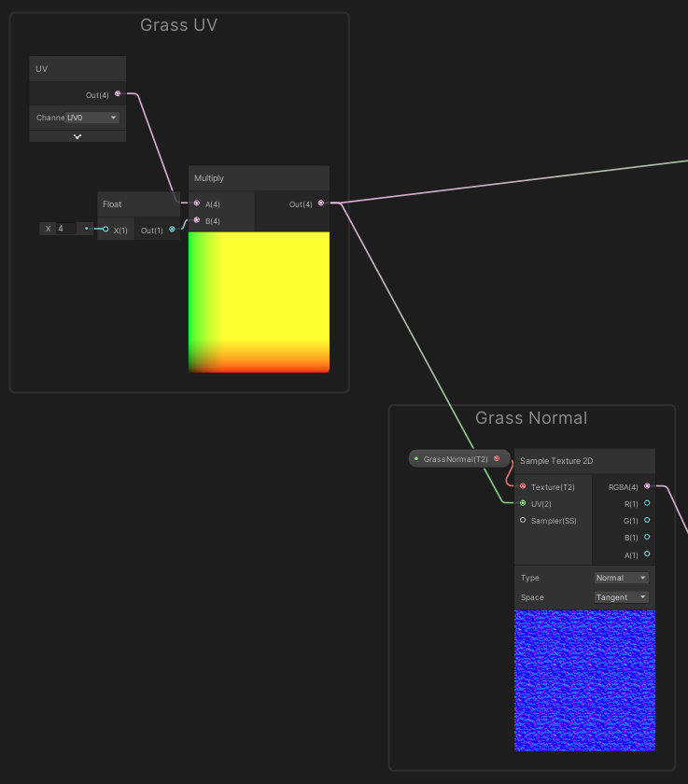The image size is (688, 784).
Task: Click the blue normal map preview
Action: click(x=584, y=680)
